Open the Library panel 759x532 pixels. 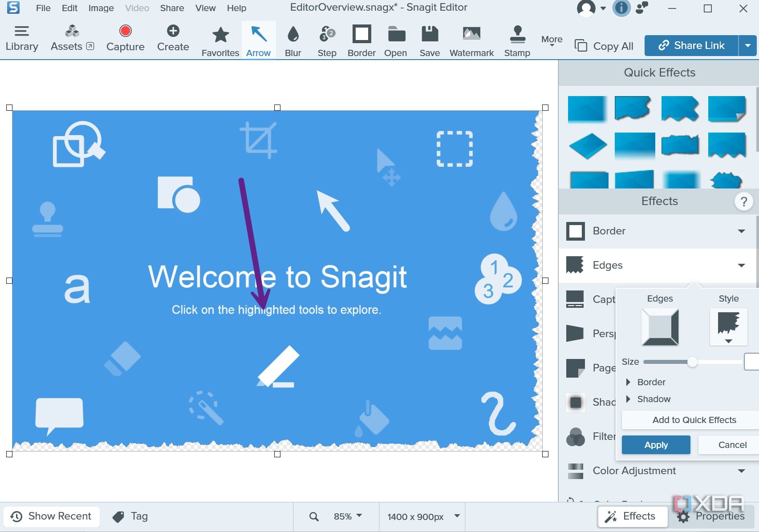[x=22, y=39]
